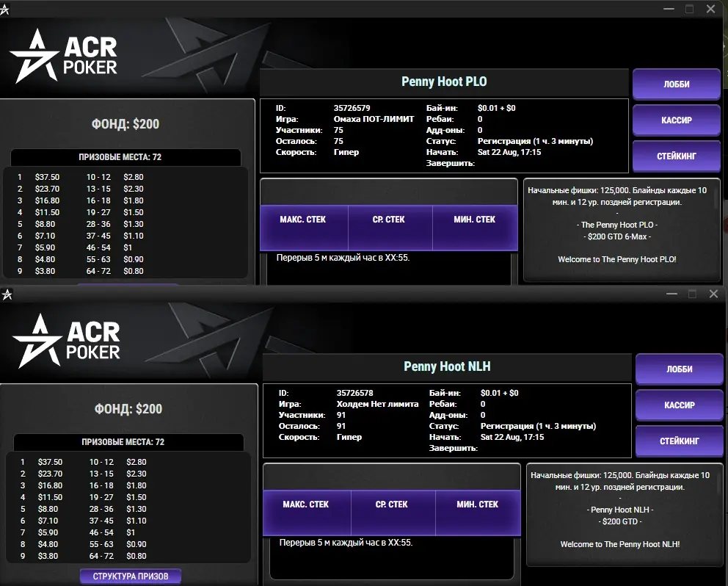
Task: Click tournament ID 35726579
Action: pyautogui.click(x=352, y=108)
